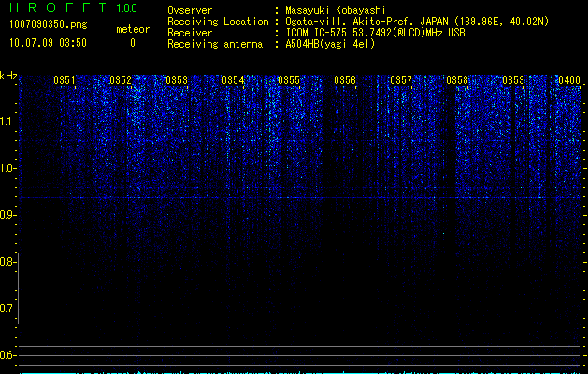Click the 0351 time marker
588x374 pixels.
tap(65, 80)
